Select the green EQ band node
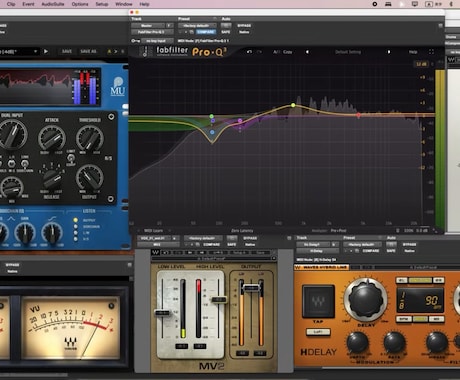 [x=212, y=116]
